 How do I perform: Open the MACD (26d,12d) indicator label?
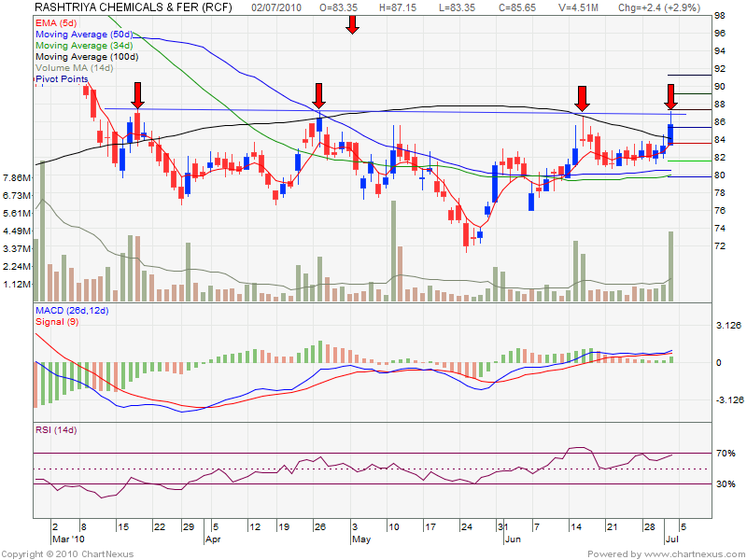click(x=75, y=309)
